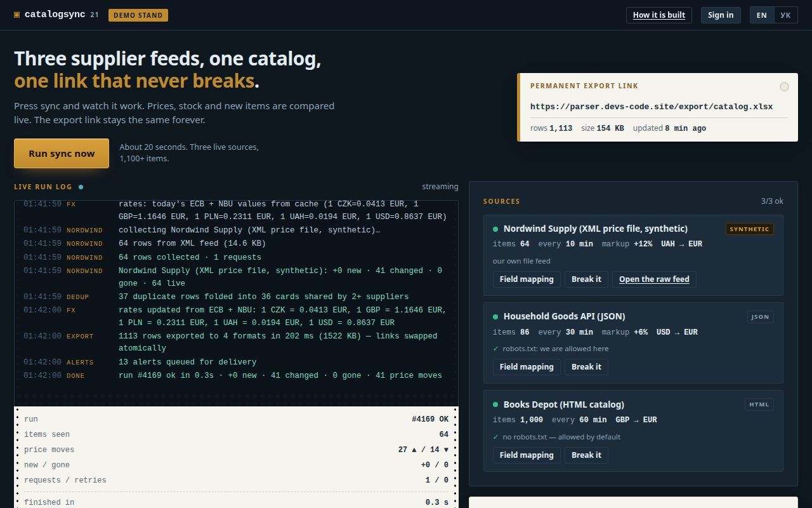
Task: Switch the language to УК
Action: (785, 15)
